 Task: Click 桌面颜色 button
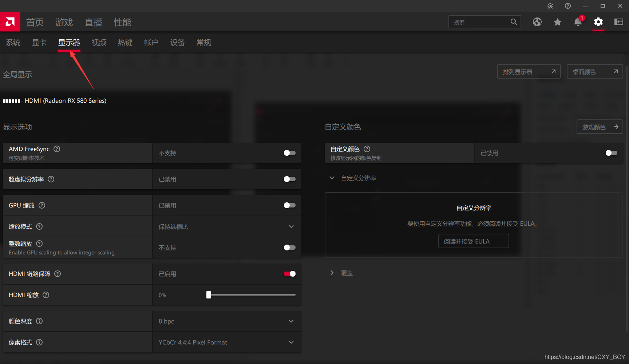tap(595, 72)
